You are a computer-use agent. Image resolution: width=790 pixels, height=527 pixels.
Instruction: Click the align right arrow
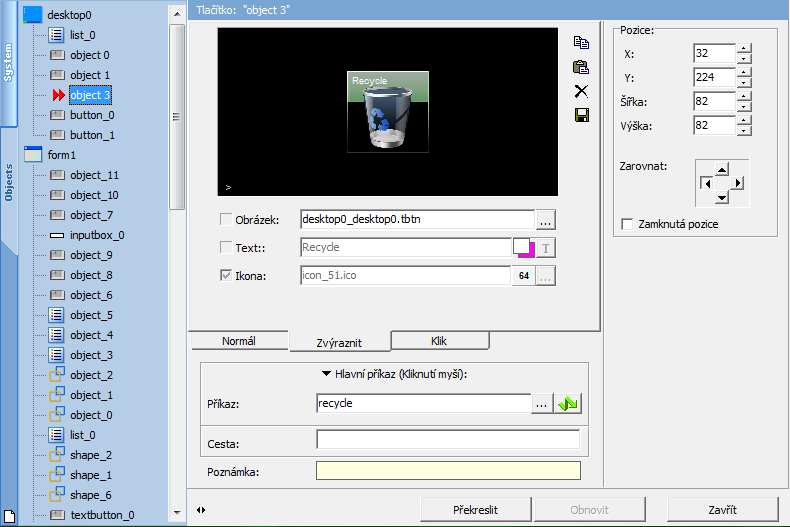pyautogui.click(x=737, y=183)
